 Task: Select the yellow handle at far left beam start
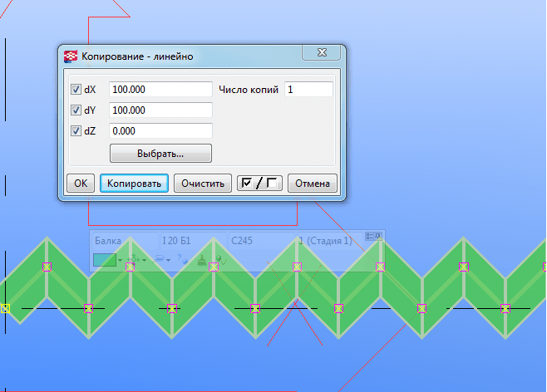pos(5,308)
